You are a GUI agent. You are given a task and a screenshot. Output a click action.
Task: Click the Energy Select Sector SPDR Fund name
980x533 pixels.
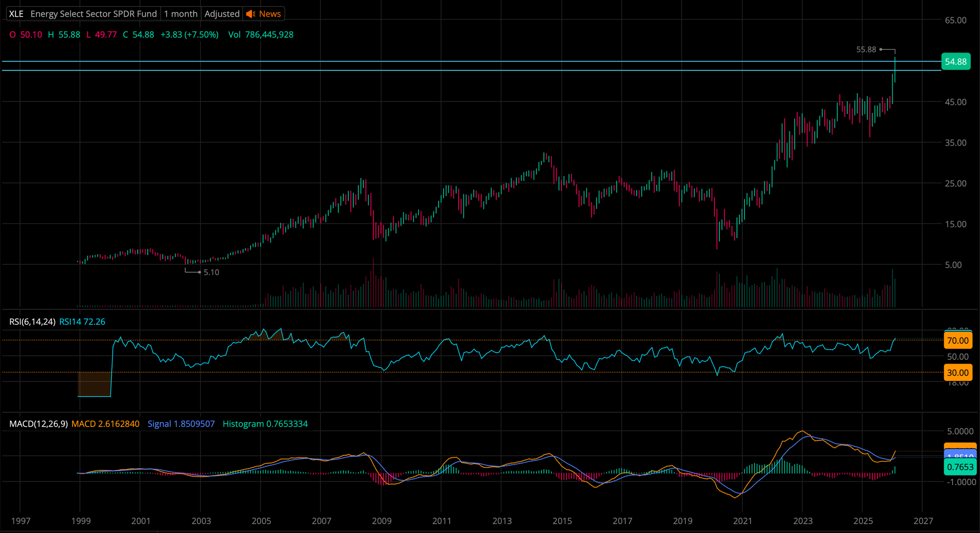tap(94, 14)
